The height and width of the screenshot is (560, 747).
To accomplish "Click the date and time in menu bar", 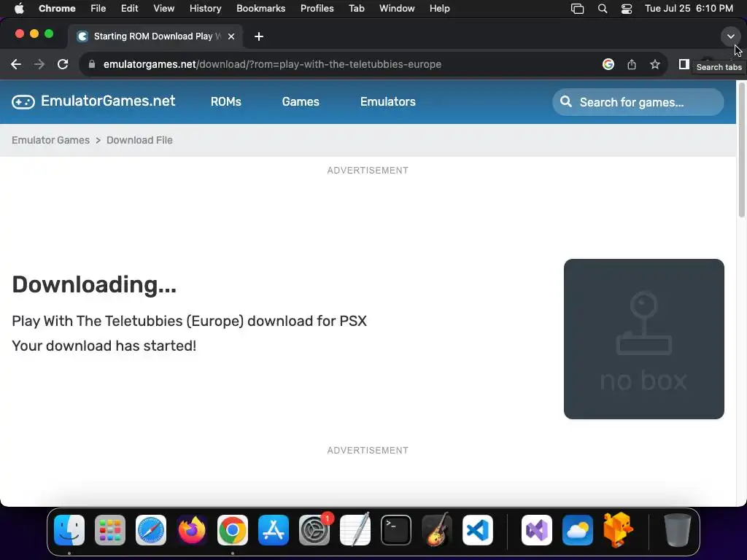I will (689, 9).
